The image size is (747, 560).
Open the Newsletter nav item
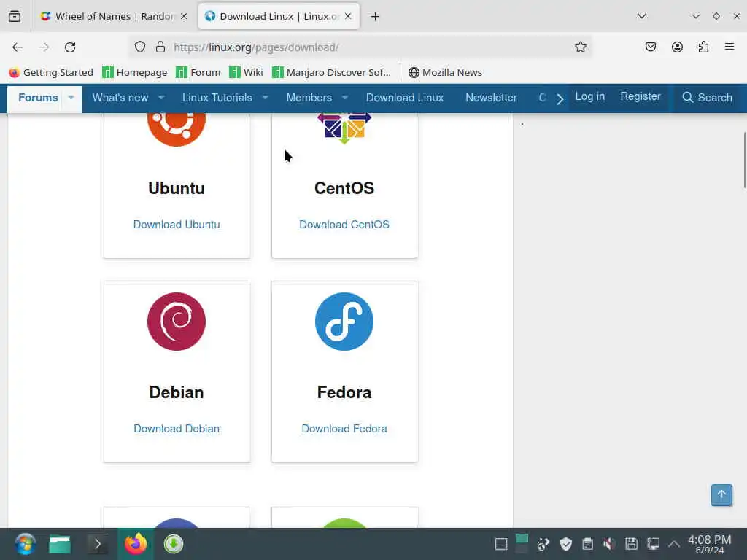[491, 98]
